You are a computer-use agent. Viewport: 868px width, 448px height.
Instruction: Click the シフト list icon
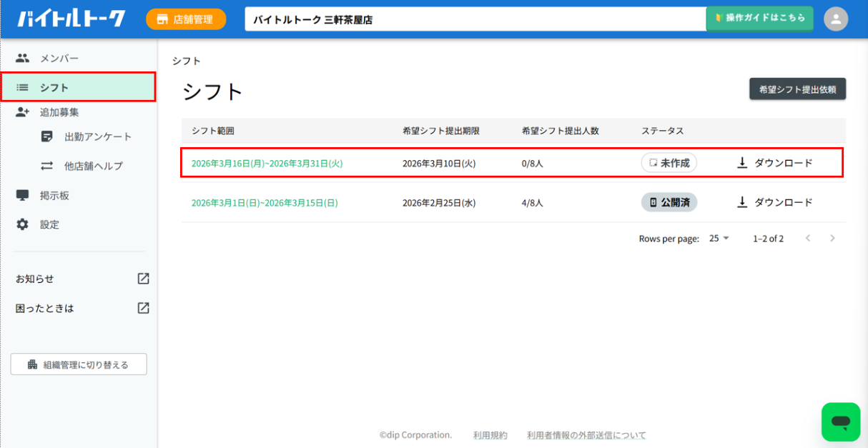pos(23,87)
